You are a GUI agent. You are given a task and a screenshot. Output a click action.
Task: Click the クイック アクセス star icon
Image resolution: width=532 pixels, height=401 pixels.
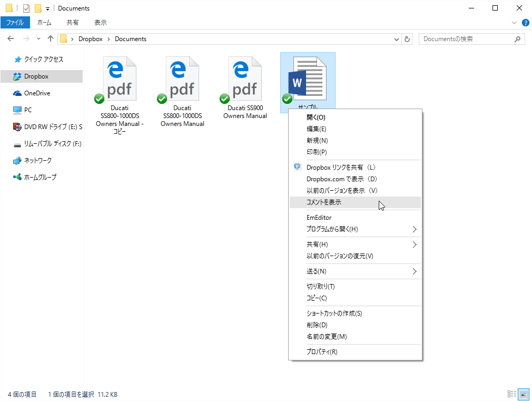[17, 59]
